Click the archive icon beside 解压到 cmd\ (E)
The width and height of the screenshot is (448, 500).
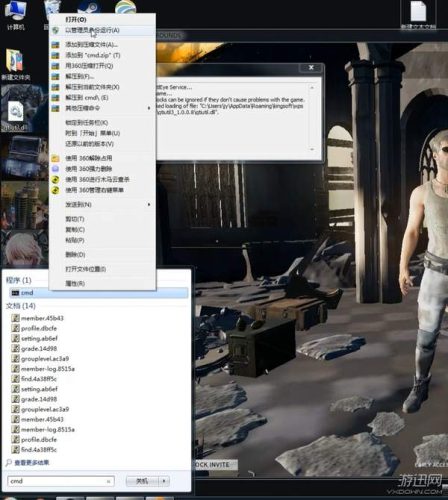pos(55,98)
